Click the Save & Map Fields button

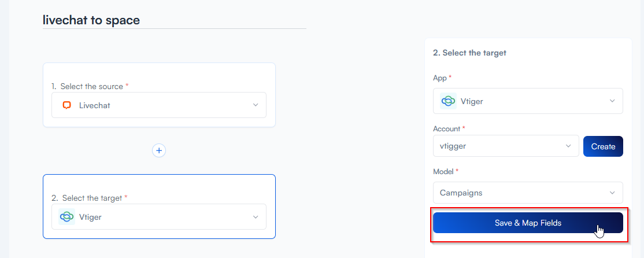tap(527, 223)
